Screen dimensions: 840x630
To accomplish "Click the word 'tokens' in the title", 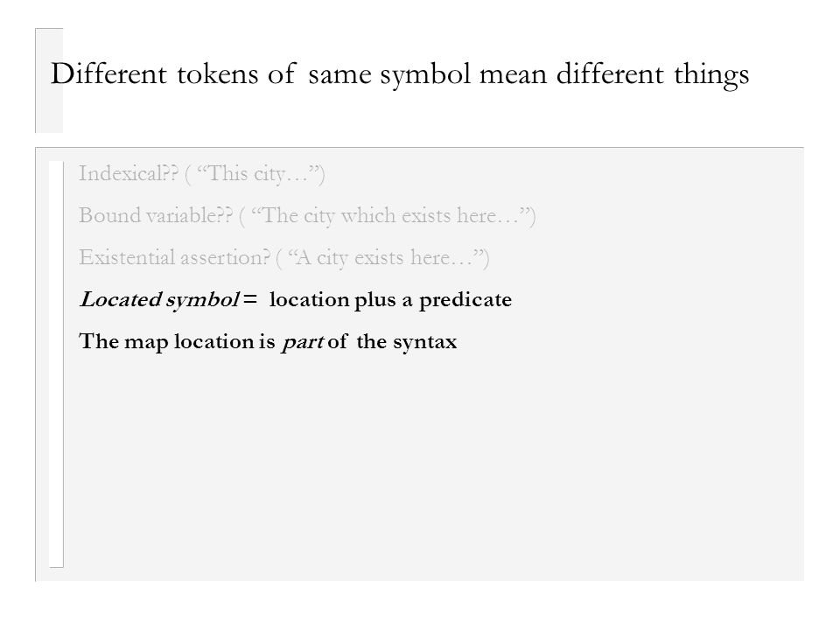I will click(218, 73).
